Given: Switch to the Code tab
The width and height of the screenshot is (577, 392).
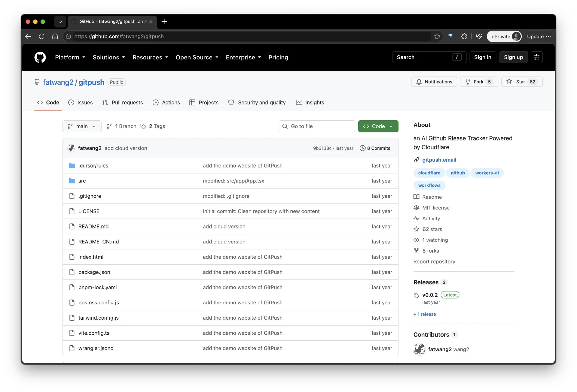Looking at the screenshot, I should click(48, 103).
